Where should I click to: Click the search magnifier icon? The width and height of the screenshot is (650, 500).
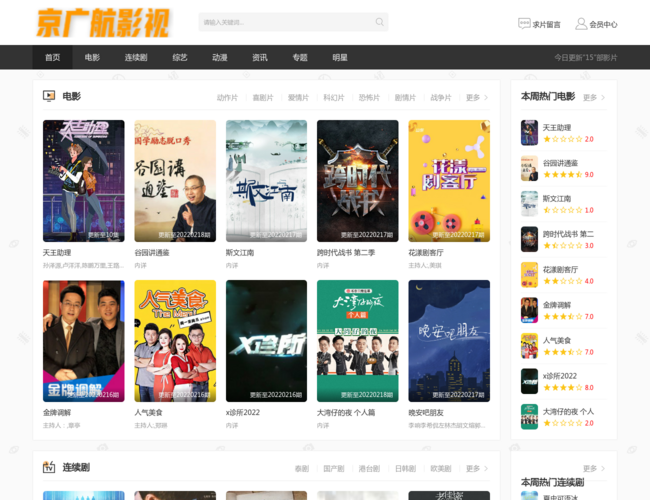point(379,22)
